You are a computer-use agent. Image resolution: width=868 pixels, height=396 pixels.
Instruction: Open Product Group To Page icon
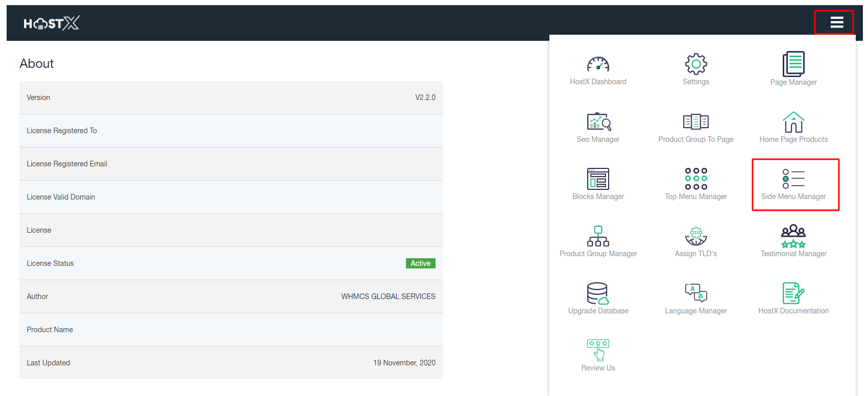coord(695,122)
